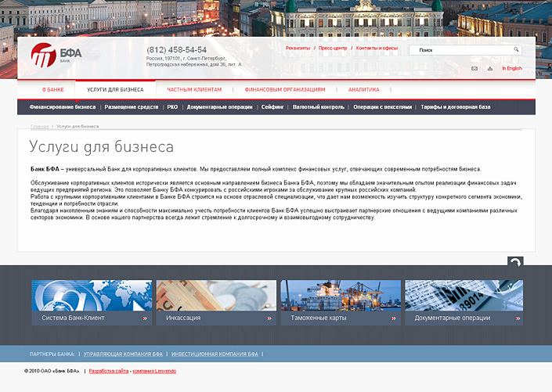The width and height of the screenshot is (552, 392).
Task: Open the Частным клиентам tab
Action: coord(194,90)
